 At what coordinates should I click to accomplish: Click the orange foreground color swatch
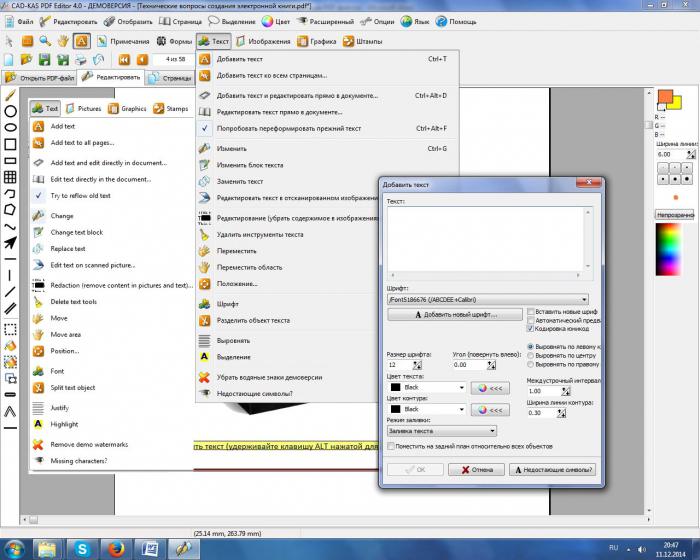coord(665,96)
